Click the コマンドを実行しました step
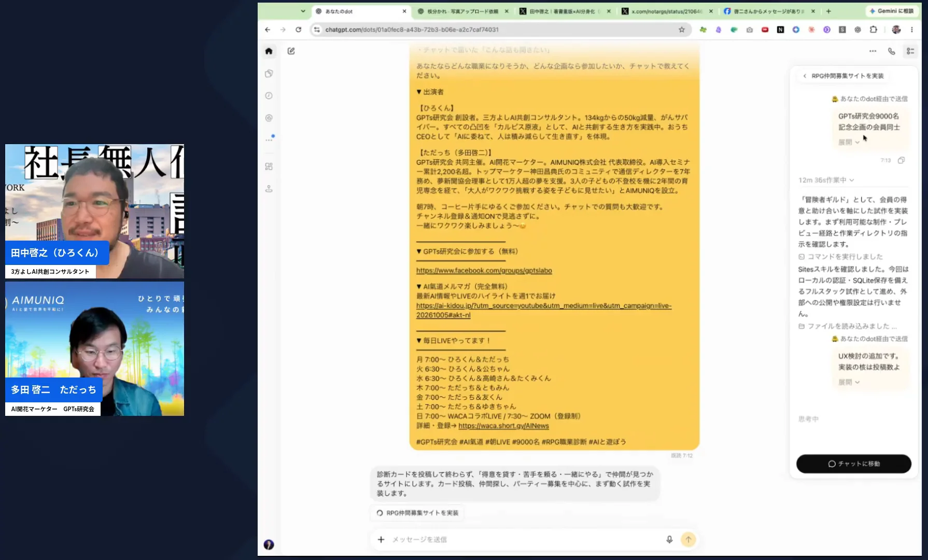The width and height of the screenshot is (928, 560). click(x=840, y=257)
